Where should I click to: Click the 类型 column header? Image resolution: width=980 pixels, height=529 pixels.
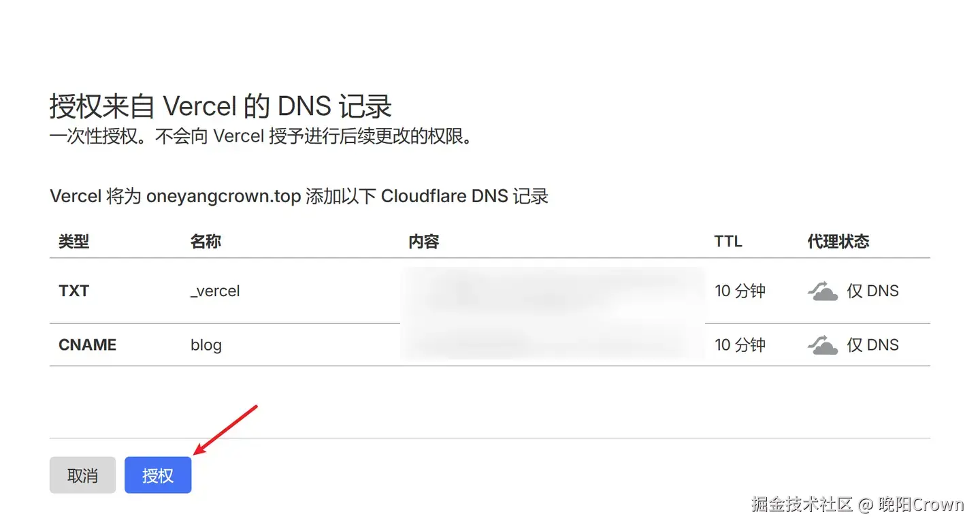pyautogui.click(x=73, y=242)
